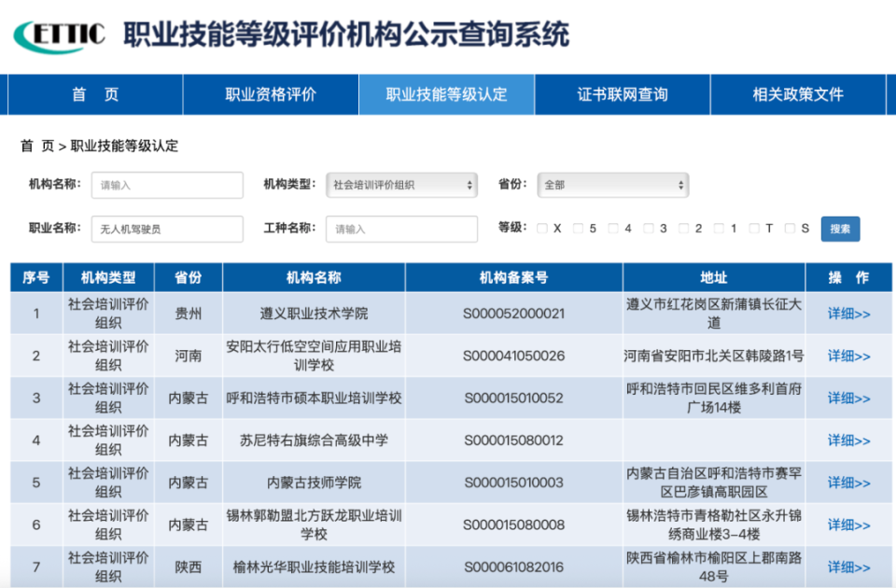Enable the S level checkbox
The width and height of the screenshot is (896, 588).
pyautogui.click(x=788, y=228)
